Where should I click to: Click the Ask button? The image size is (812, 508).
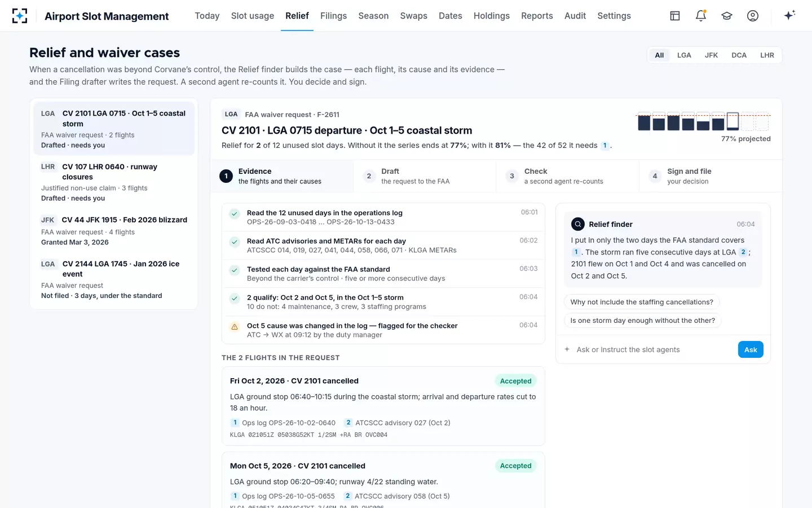tap(751, 349)
